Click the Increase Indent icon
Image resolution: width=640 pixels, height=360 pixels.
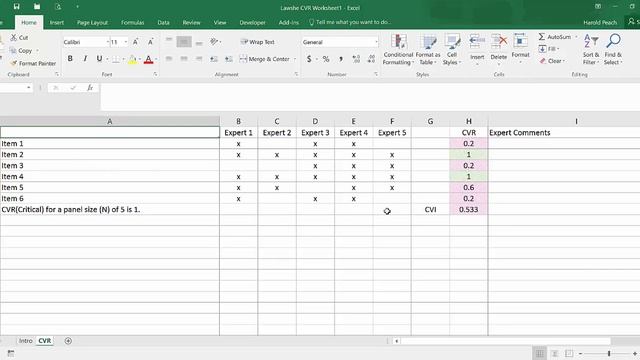(x=229, y=59)
